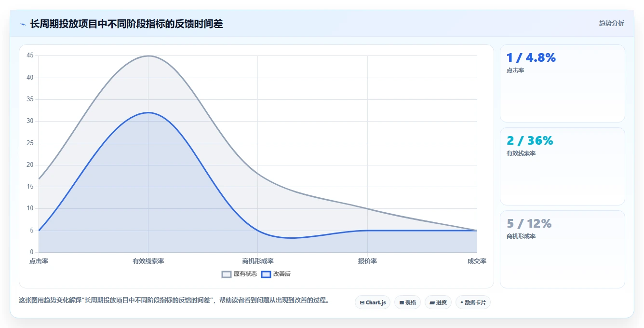Select the Chart.js tag chip
Viewport: 644px width, 328px height.
(373, 302)
